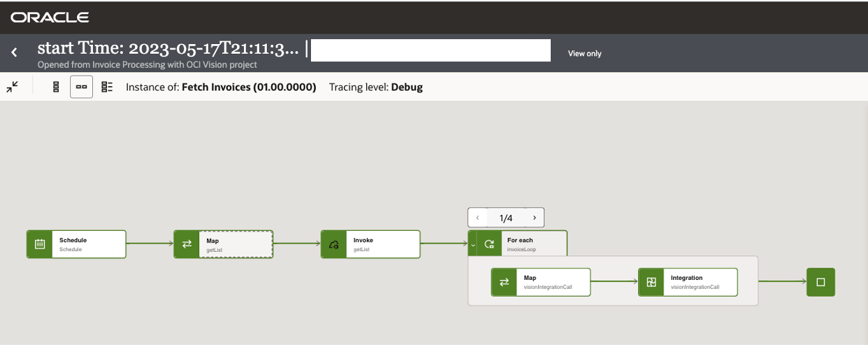Click the start Time instance title
Viewport: 868px width, 347px height.
click(x=168, y=49)
